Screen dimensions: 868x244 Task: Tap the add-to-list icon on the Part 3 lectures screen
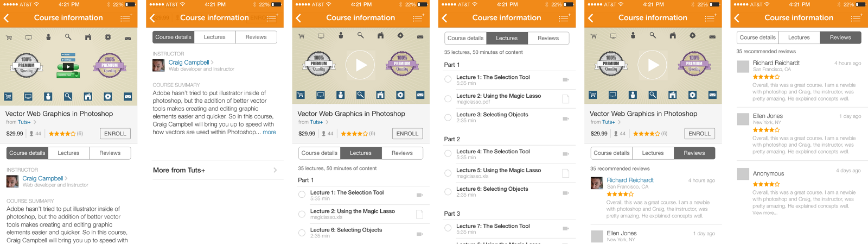564,18
